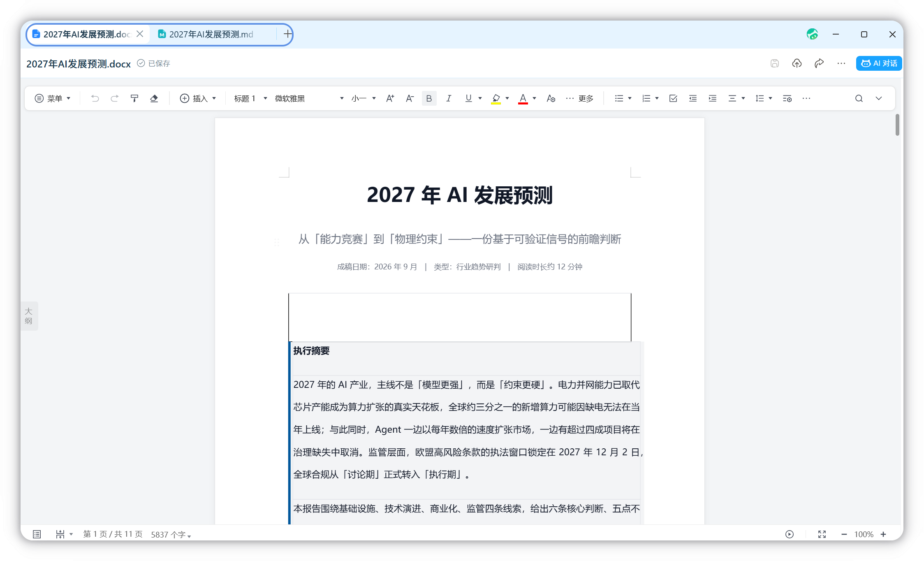
Task: Expand text alignment options
Action: pyautogui.click(x=743, y=98)
